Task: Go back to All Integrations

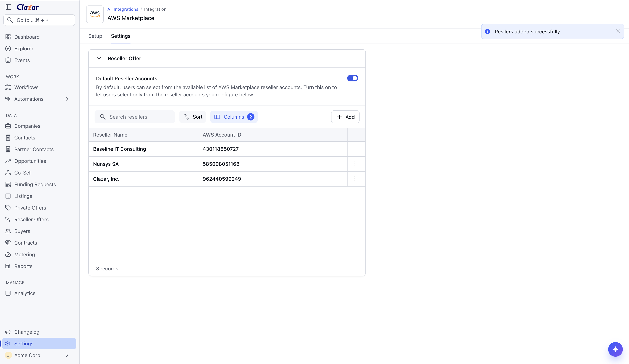Action: [x=122, y=9]
